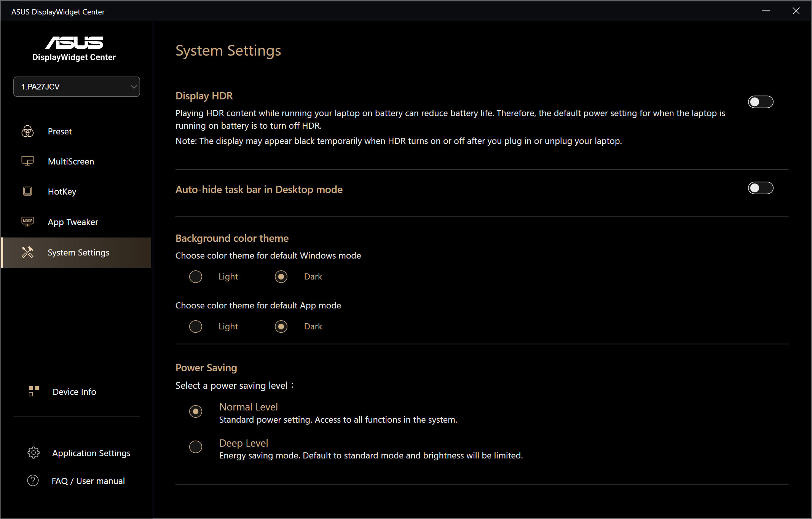Select Light theme for App mode
This screenshot has height=519, width=812.
[196, 326]
